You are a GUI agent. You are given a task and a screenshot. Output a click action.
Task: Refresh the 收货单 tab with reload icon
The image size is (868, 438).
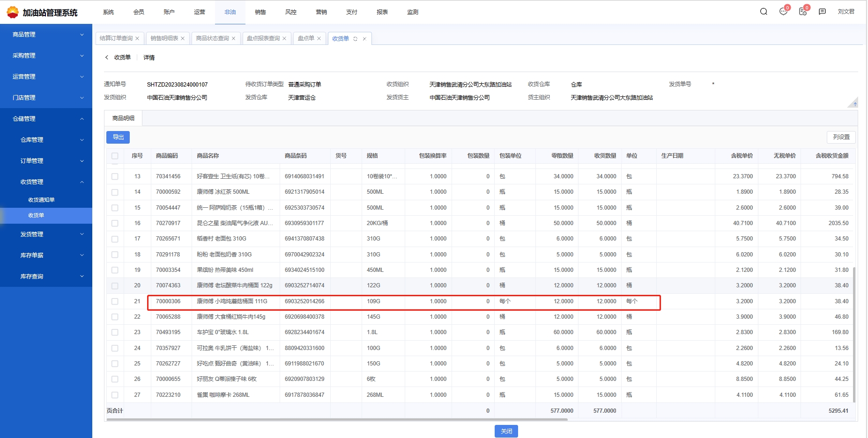click(x=356, y=39)
